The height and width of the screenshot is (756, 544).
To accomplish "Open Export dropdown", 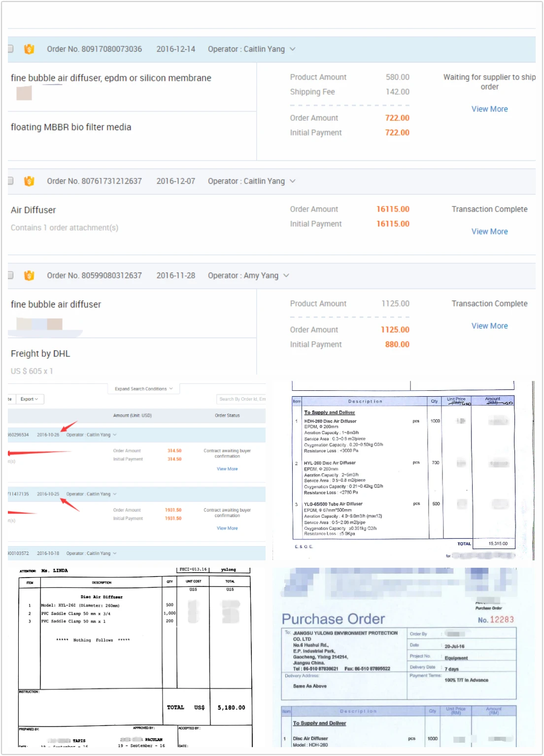I will [x=30, y=399].
